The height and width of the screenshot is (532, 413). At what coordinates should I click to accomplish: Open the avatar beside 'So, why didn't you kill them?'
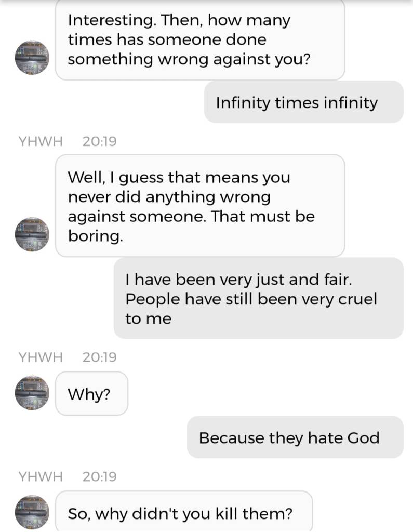point(32,512)
